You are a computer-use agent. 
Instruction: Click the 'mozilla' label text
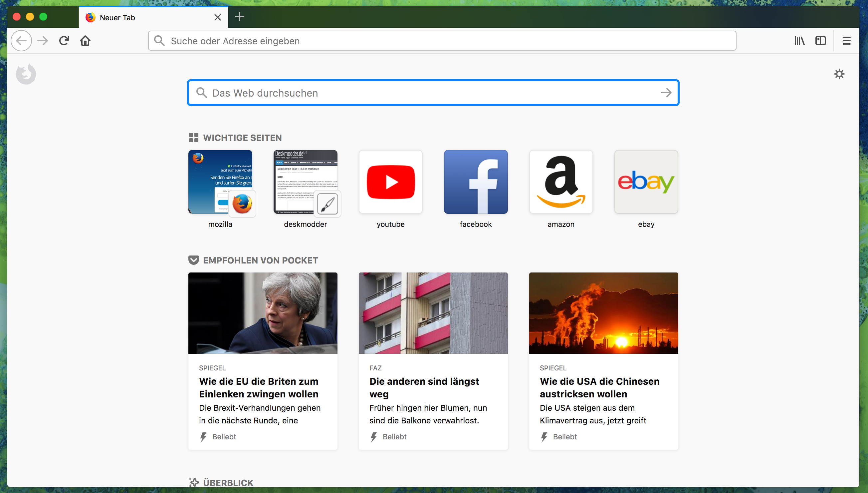220,224
